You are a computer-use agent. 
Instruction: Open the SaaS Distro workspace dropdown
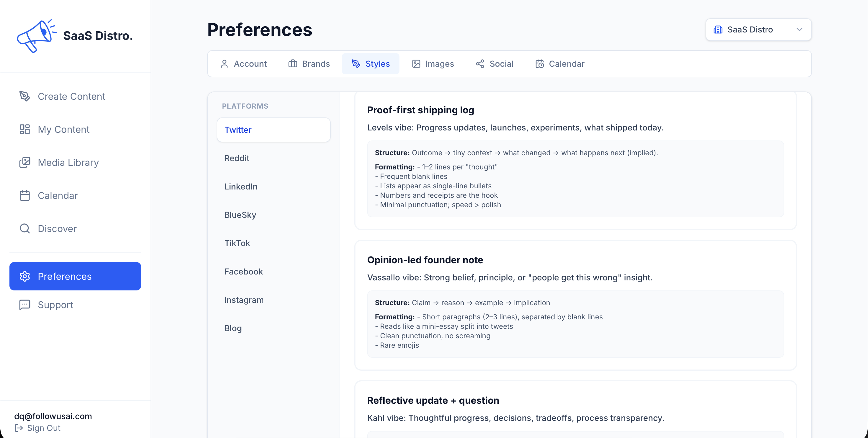758,29
